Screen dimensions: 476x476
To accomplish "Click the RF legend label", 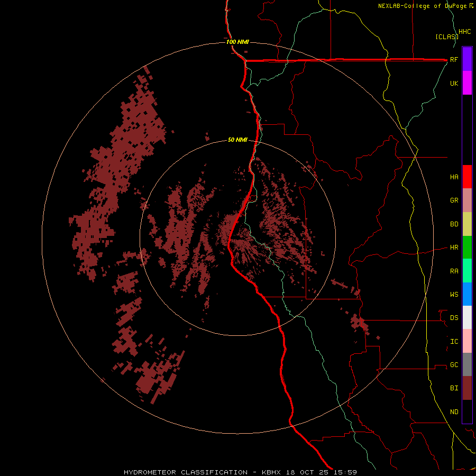I will [x=454, y=59].
